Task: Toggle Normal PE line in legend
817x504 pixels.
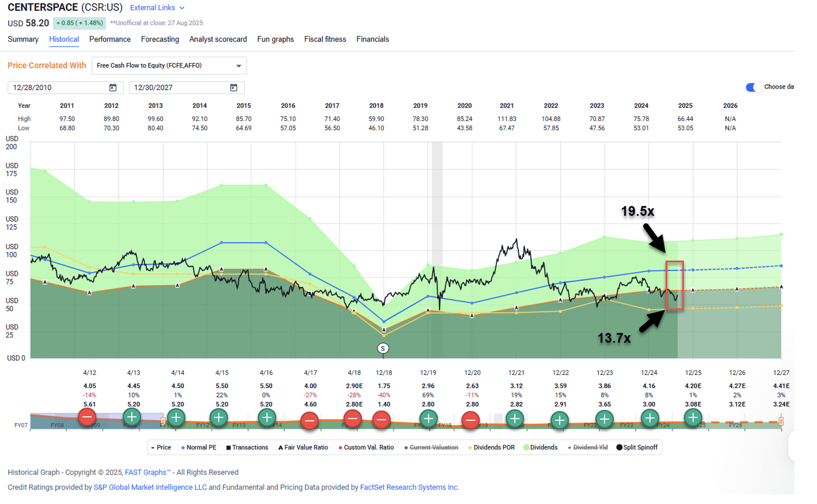Action: pos(199,448)
